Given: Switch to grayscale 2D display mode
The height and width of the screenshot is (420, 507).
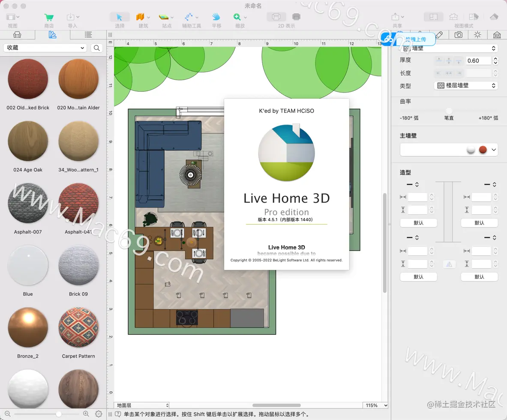Looking at the screenshot, I should [x=296, y=17].
